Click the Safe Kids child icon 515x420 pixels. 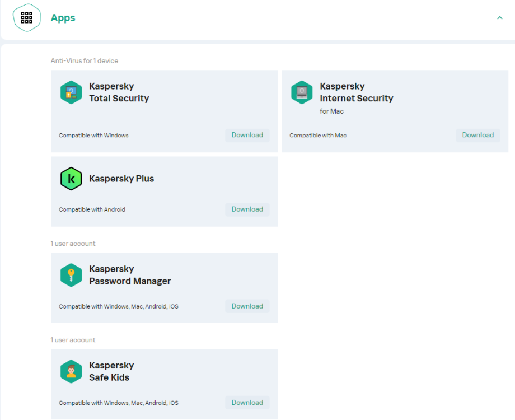71,371
